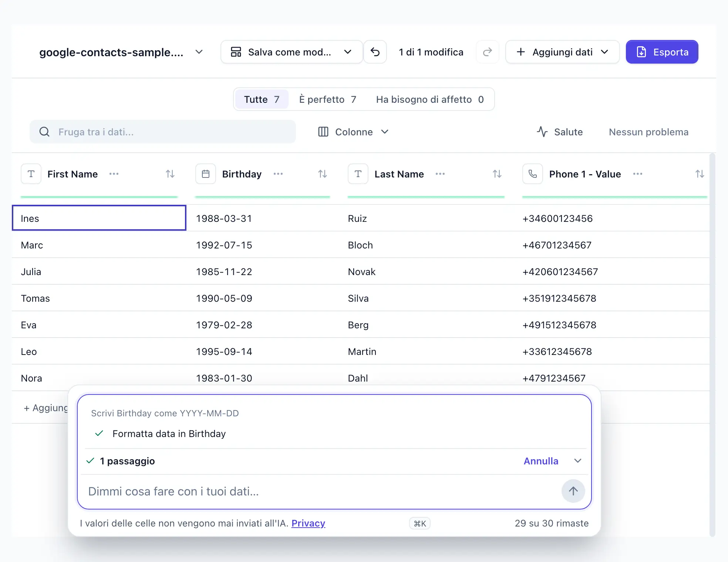Open Last Name column options menu
The image size is (728, 562).
tap(440, 174)
